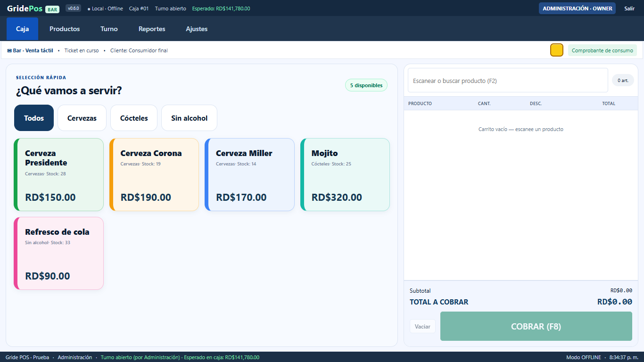The image size is (644, 362).
Task: Open the Turno tab
Action: tap(109, 29)
